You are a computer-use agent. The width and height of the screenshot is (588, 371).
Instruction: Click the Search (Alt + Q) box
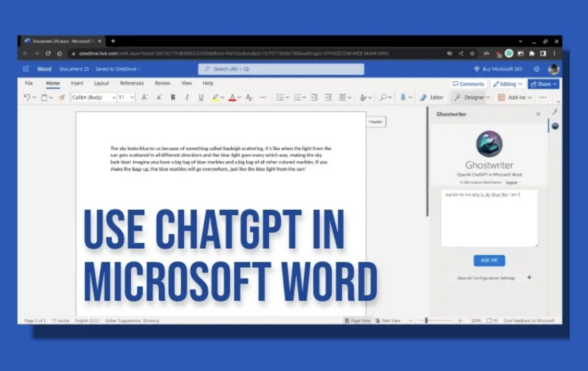[281, 69]
